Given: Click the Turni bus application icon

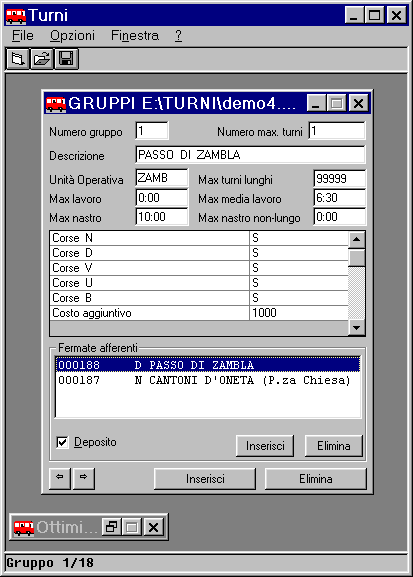Looking at the screenshot, I should 16,16.
